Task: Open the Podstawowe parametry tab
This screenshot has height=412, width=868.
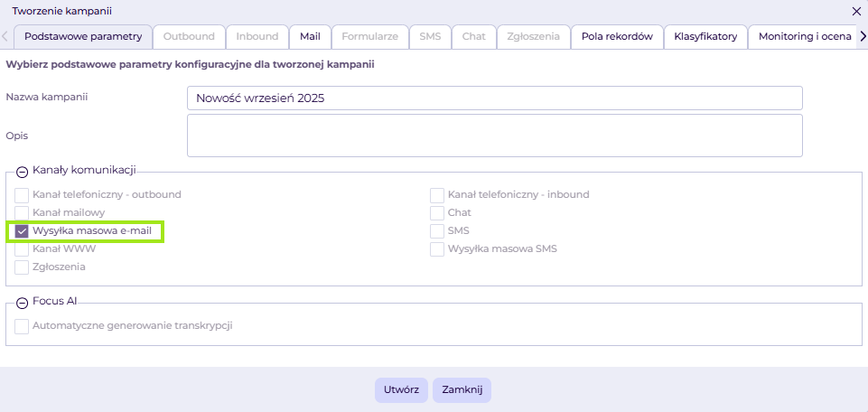Action: coord(83,37)
